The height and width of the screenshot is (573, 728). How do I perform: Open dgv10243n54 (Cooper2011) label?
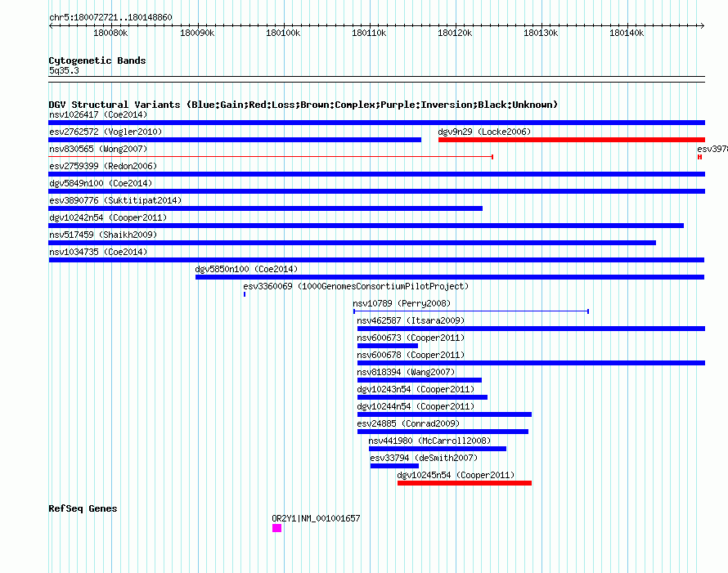coord(416,389)
